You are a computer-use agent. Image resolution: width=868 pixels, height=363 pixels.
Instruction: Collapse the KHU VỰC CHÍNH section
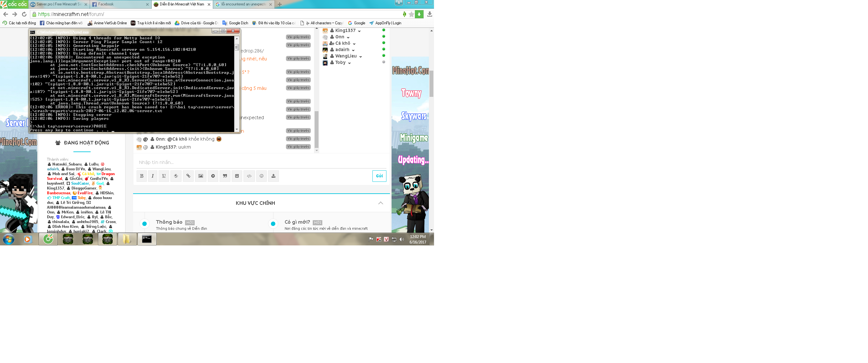380,203
